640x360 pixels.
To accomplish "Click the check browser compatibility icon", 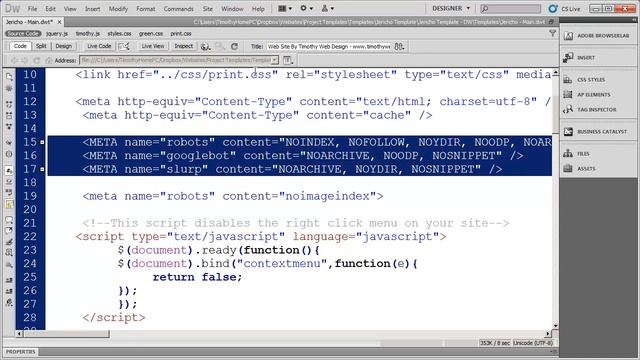I will point(124,47).
